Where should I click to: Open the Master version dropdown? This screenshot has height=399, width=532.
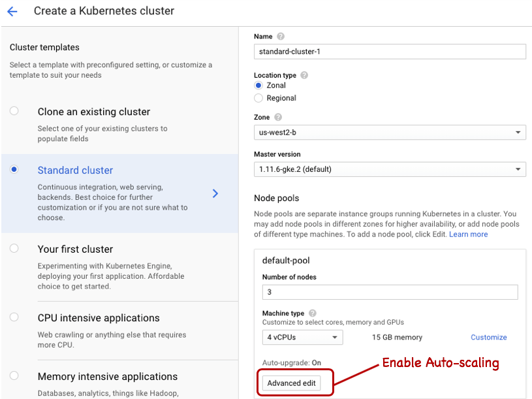tap(390, 169)
